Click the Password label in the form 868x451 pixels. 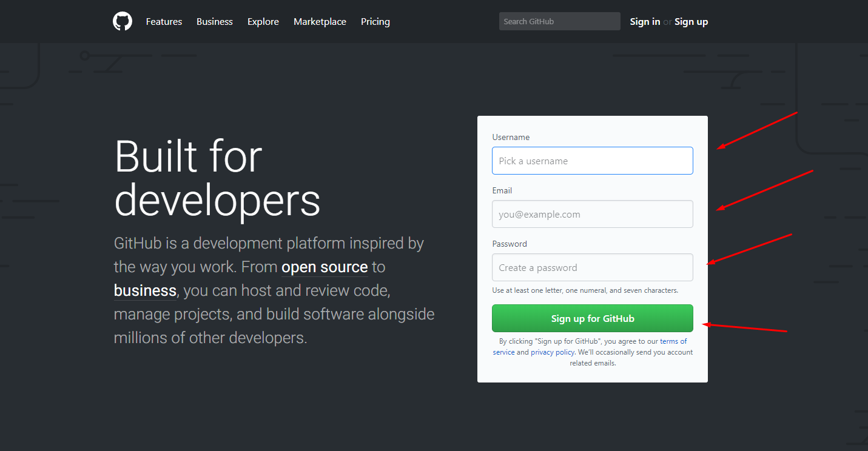[510, 244]
